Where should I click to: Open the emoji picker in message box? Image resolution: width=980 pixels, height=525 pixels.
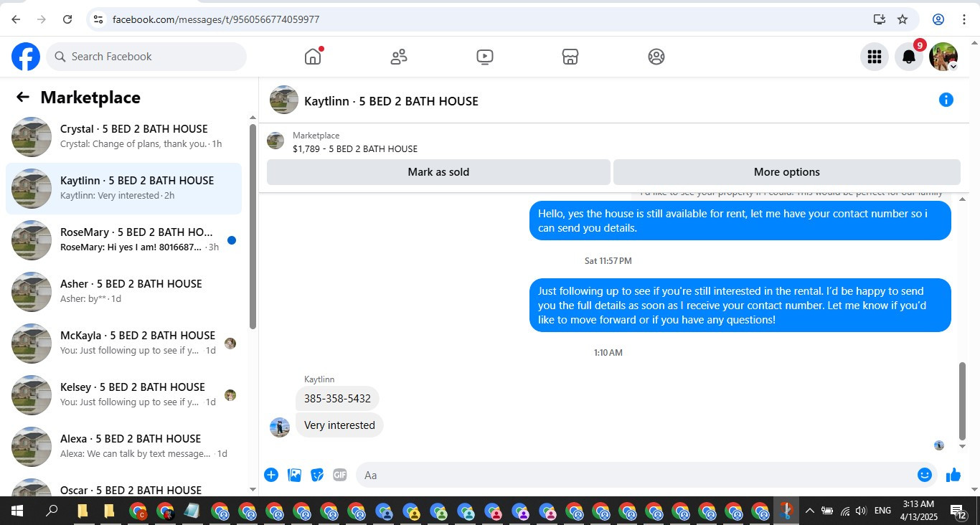click(x=925, y=475)
